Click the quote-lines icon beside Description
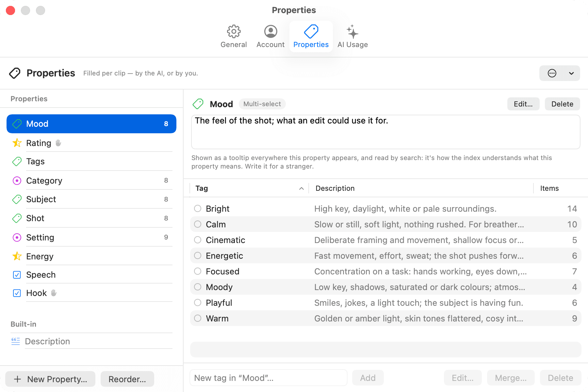 tap(16, 341)
